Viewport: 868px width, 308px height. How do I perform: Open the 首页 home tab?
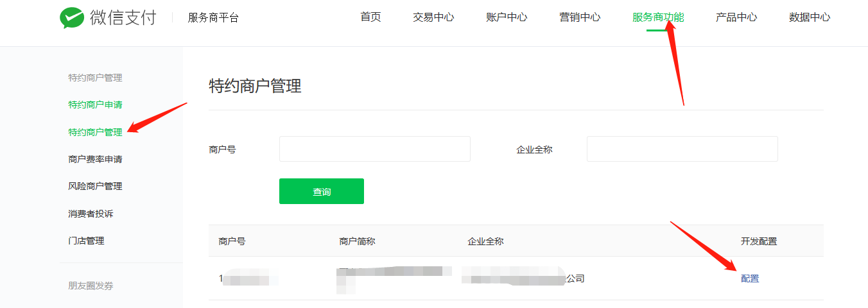(x=370, y=17)
